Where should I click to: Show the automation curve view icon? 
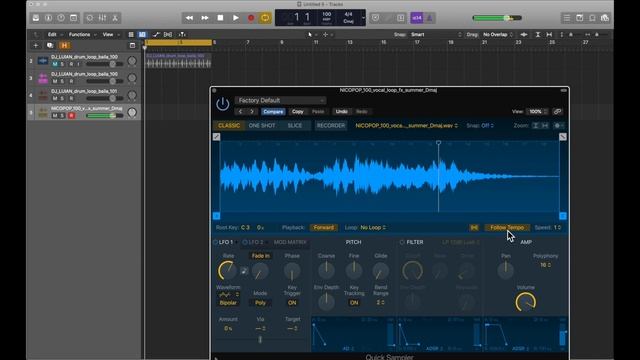click(x=156, y=35)
